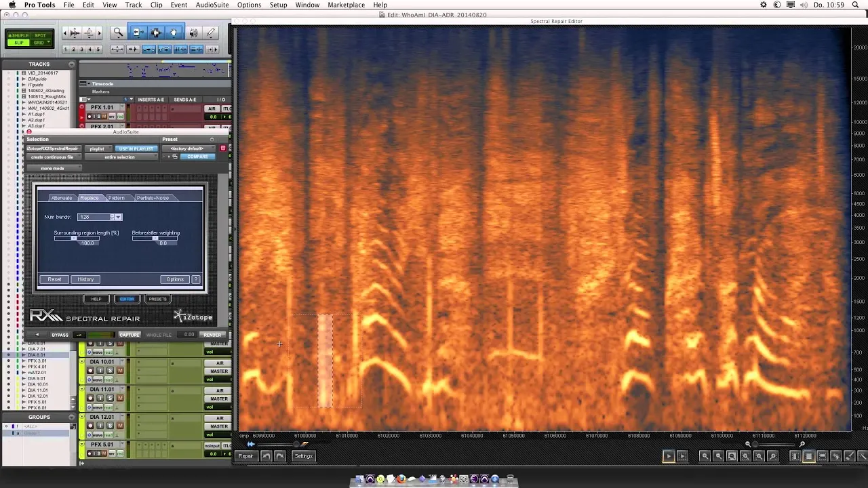Open the iZotopeRX2SpectralRepair plugin selector
868x488 pixels.
[x=53, y=148]
